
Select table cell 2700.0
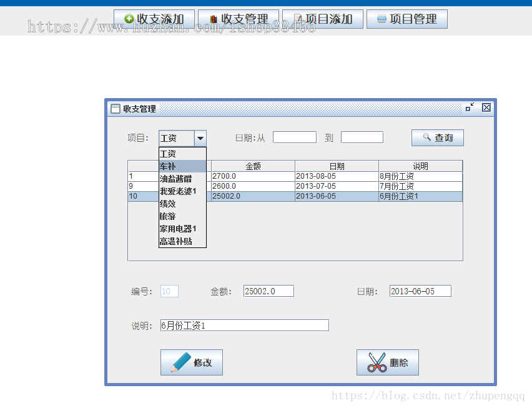click(x=253, y=176)
